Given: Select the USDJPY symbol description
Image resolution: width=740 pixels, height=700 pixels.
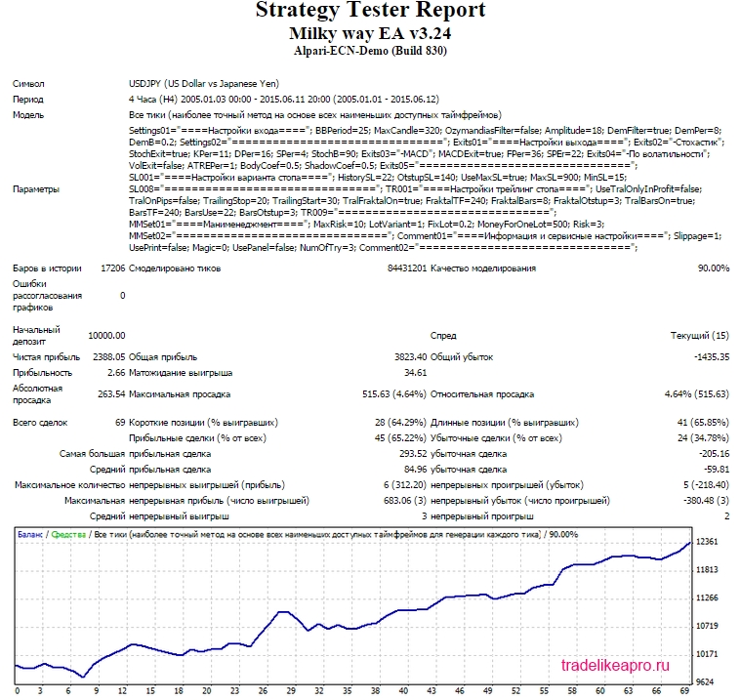Looking at the screenshot, I should [204, 84].
